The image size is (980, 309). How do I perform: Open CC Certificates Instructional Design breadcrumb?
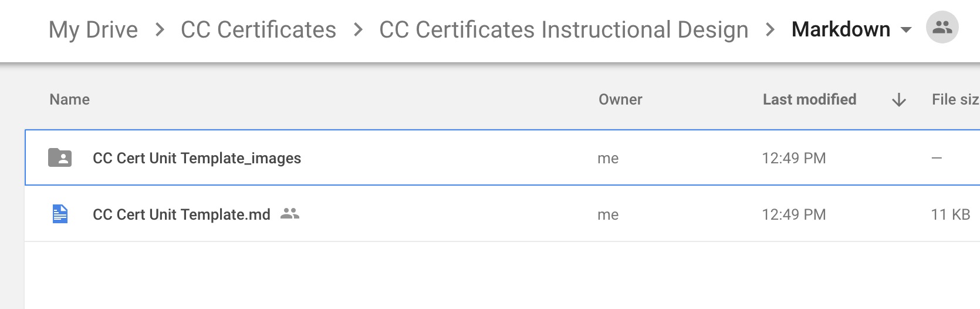point(563,29)
